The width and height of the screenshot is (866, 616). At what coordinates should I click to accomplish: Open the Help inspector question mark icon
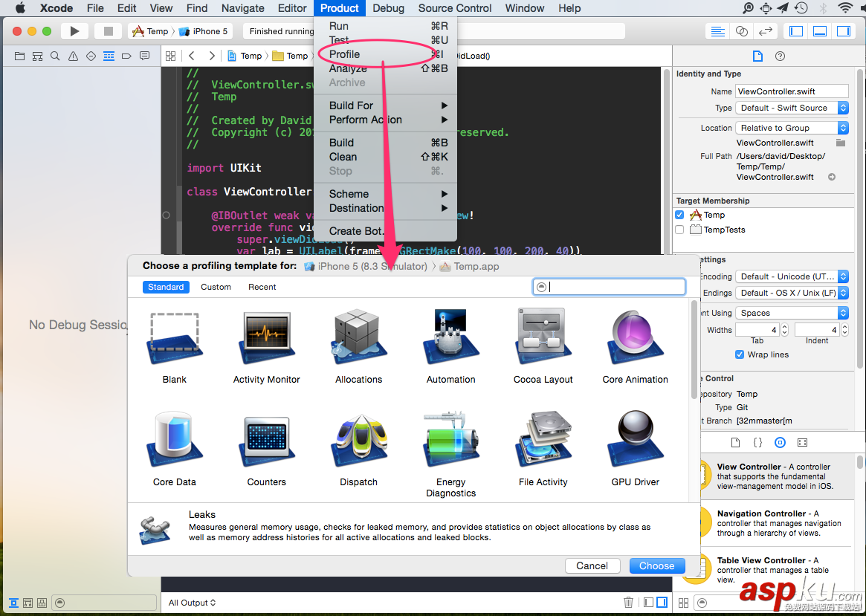point(779,56)
